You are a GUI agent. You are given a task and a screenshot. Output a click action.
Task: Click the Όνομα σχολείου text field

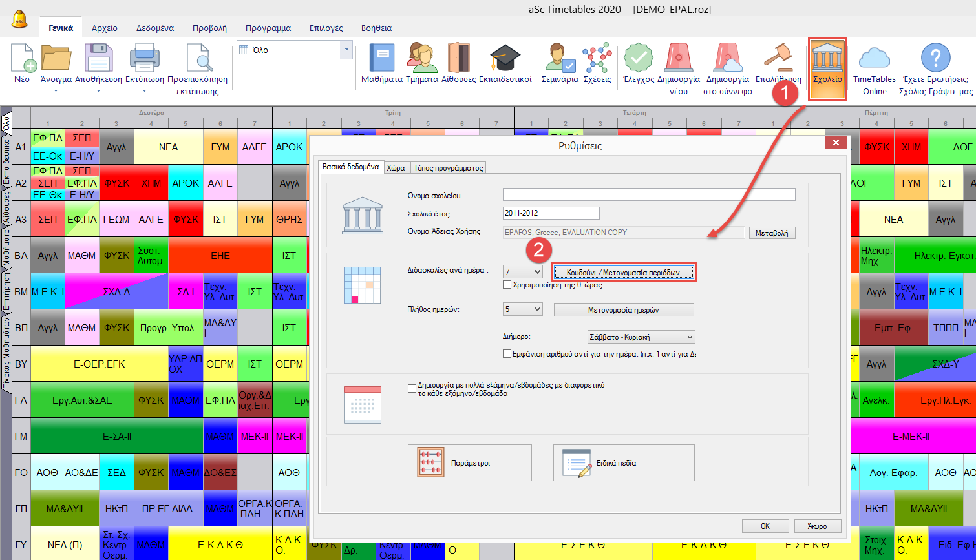tap(649, 195)
